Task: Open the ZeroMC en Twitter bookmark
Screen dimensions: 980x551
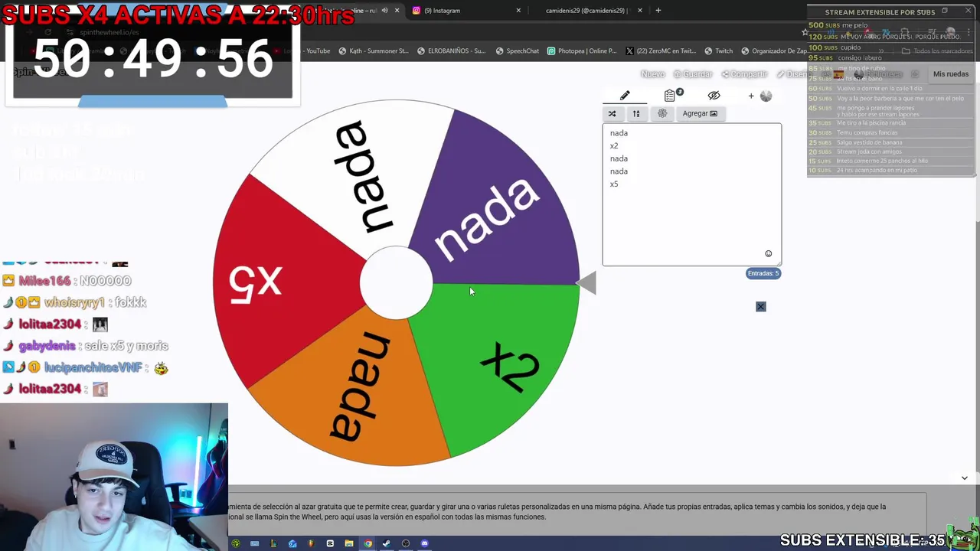Action: (x=661, y=51)
